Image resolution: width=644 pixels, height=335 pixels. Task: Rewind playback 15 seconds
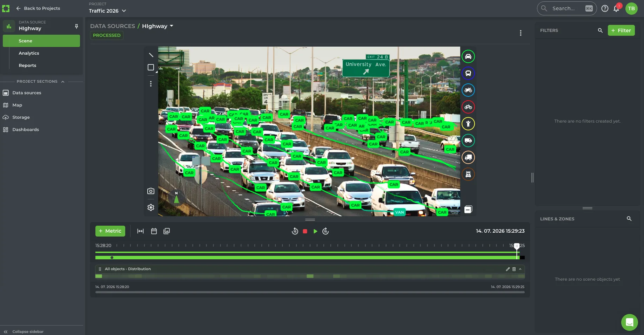tap(295, 231)
